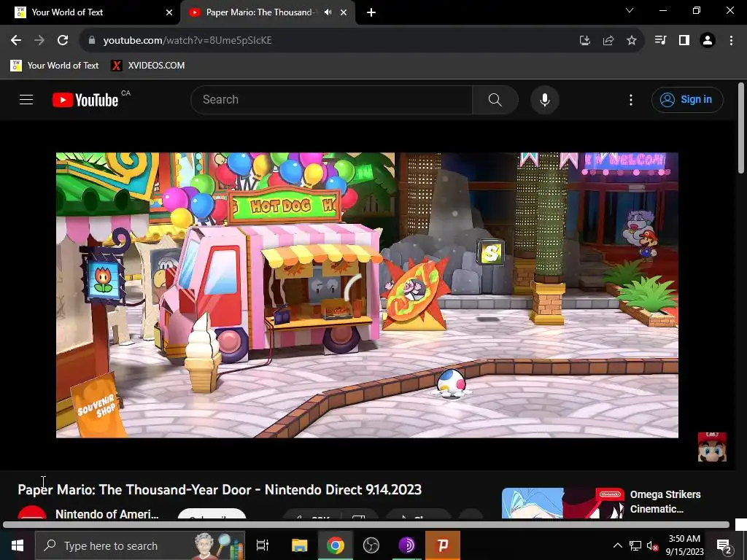
Task: Open Task View from taskbar
Action: coord(263,545)
